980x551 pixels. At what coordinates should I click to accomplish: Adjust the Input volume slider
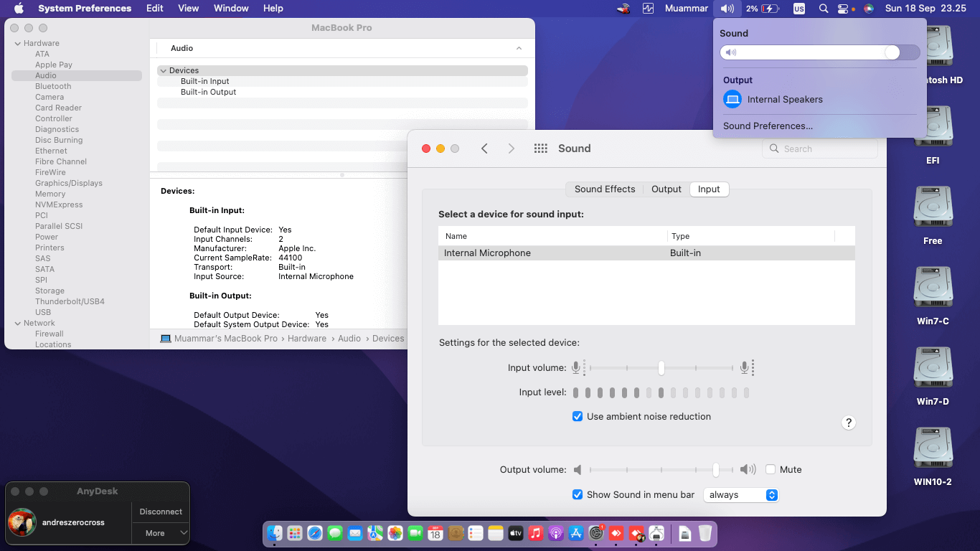[x=661, y=368]
